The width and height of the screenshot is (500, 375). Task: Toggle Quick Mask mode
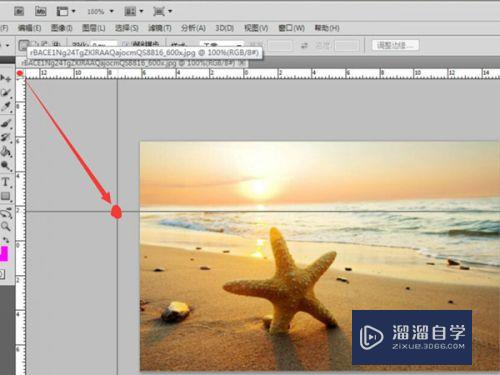click(2, 274)
